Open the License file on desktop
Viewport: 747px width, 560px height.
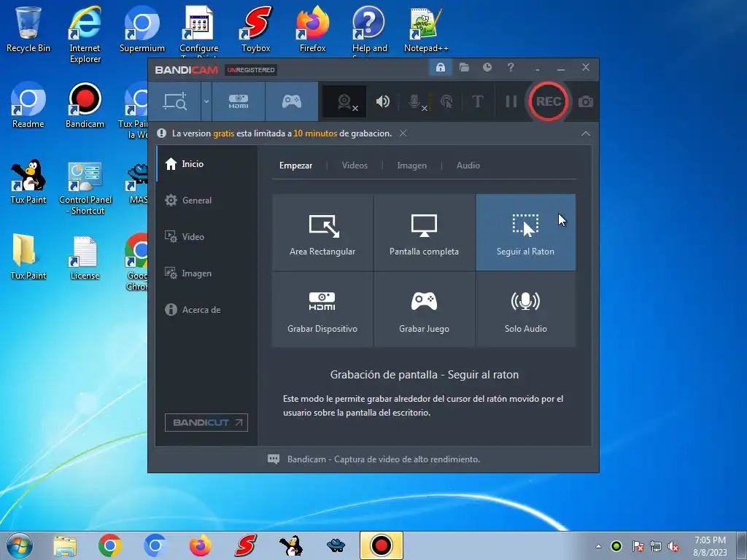click(x=85, y=257)
